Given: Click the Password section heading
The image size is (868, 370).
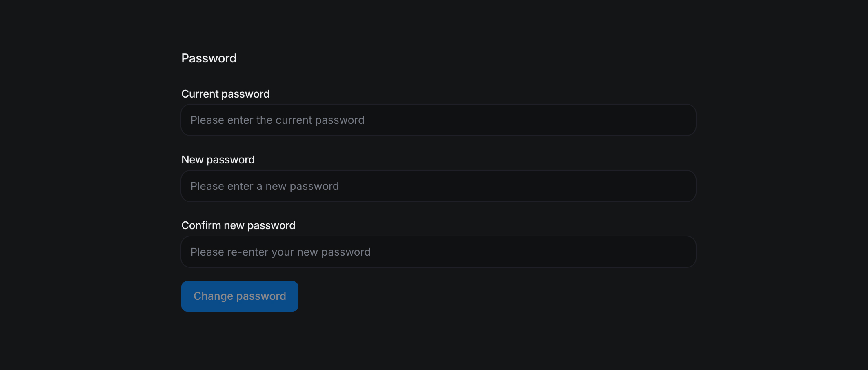Looking at the screenshot, I should [209, 58].
